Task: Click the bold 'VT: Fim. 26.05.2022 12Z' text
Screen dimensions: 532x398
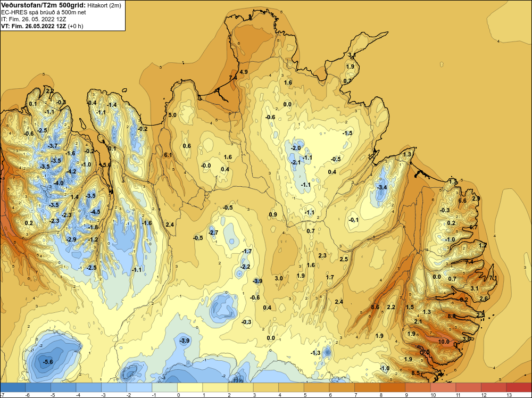Action: (34, 26)
